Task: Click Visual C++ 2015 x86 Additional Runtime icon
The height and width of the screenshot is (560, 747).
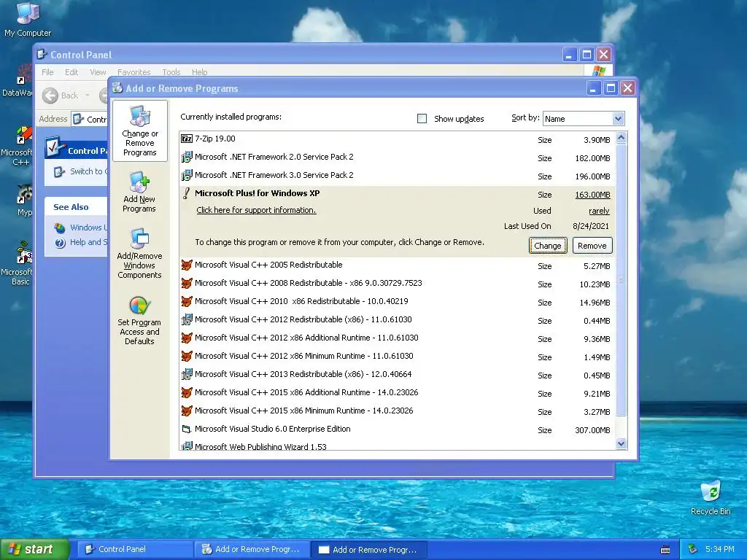Action: [x=187, y=393]
